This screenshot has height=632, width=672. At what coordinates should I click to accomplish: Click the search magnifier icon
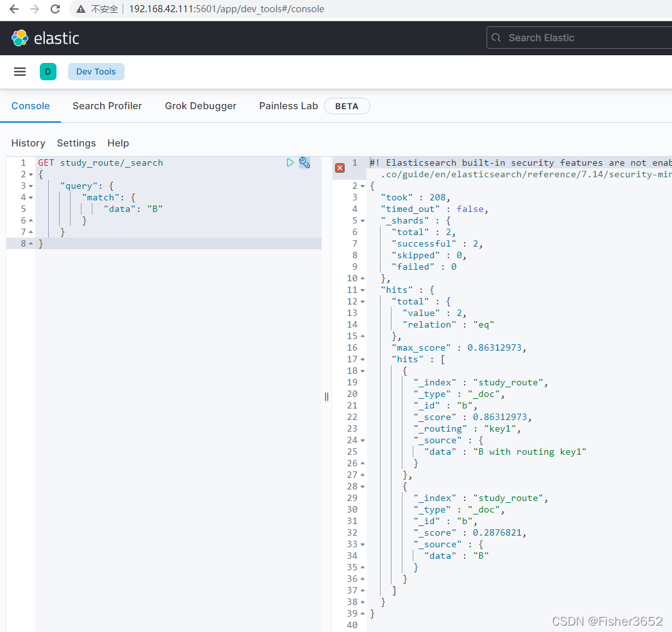pos(496,38)
